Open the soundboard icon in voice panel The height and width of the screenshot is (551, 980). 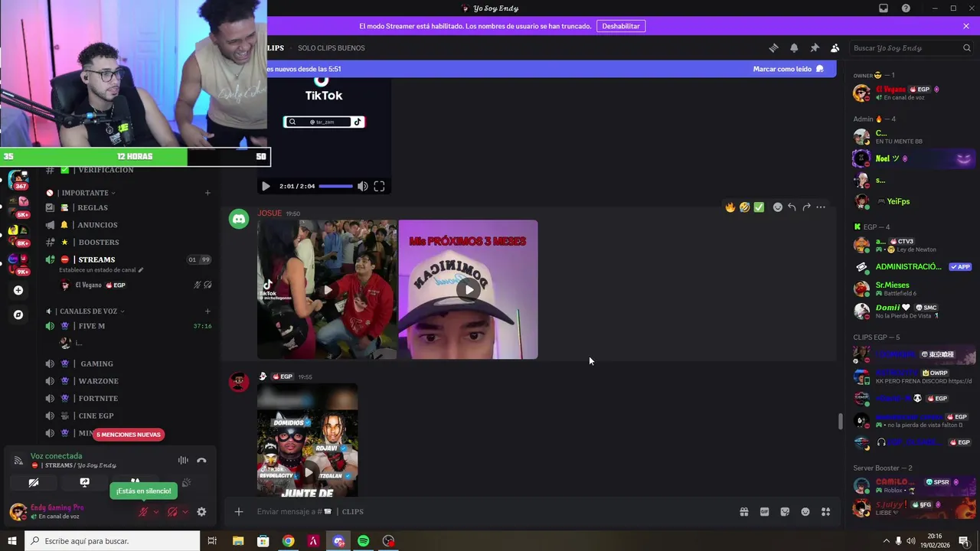[x=185, y=483]
